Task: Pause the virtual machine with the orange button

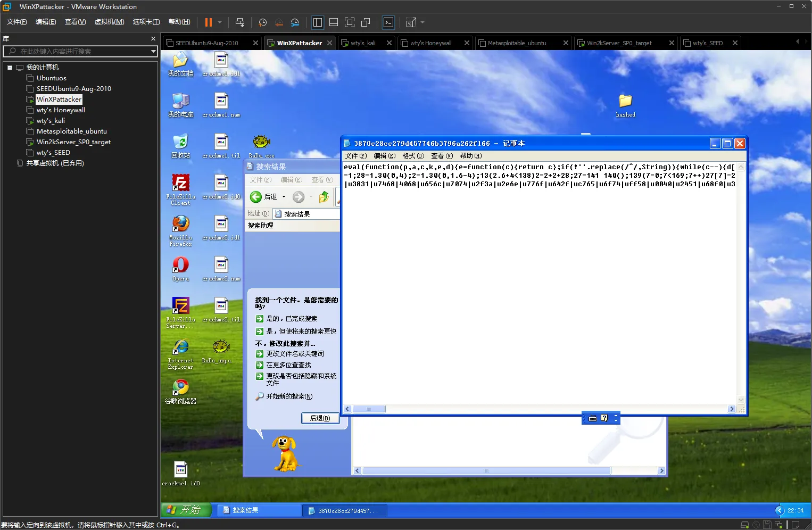Action: (x=208, y=22)
